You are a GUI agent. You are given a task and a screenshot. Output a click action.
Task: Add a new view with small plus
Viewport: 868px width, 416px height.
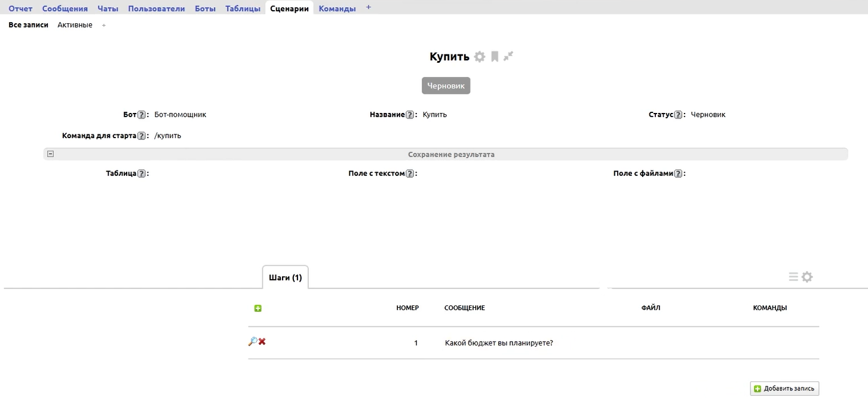pyautogui.click(x=104, y=26)
